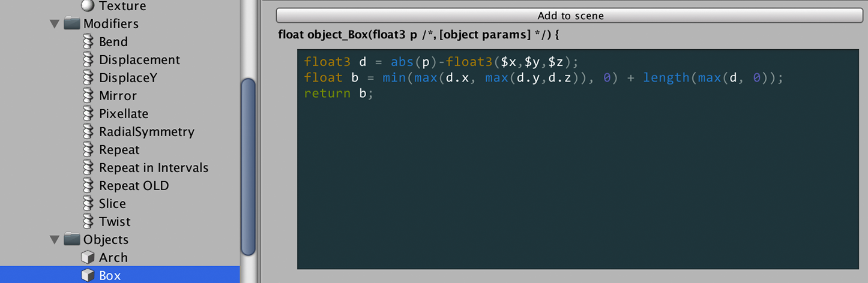Select the Displacement modifier icon

tap(88, 60)
